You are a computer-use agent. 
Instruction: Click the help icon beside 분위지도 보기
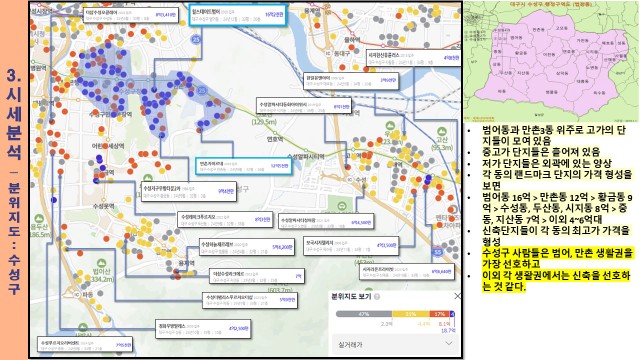coord(377,297)
